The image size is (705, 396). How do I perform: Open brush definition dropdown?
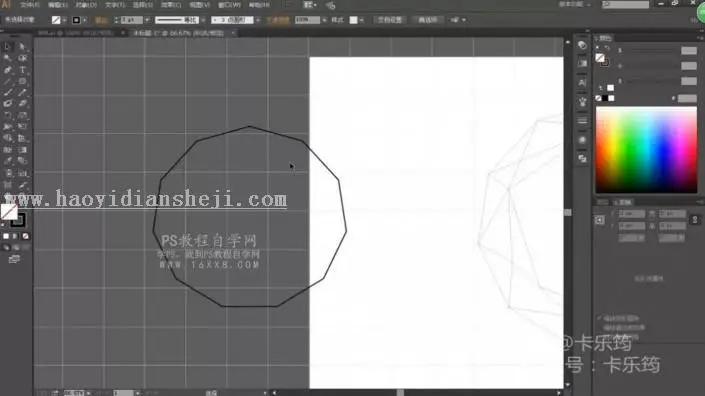click(x=257, y=20)
